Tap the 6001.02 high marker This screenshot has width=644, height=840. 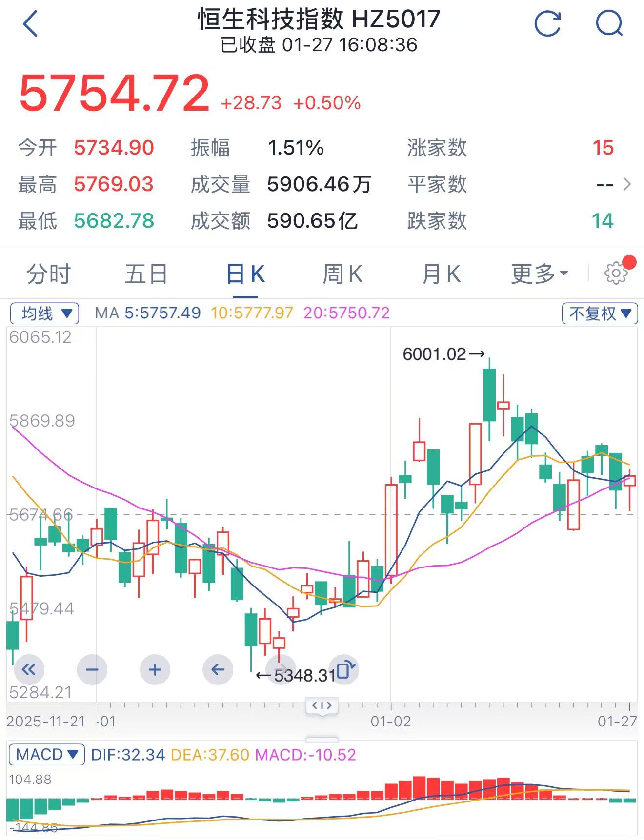pos(443,354)
